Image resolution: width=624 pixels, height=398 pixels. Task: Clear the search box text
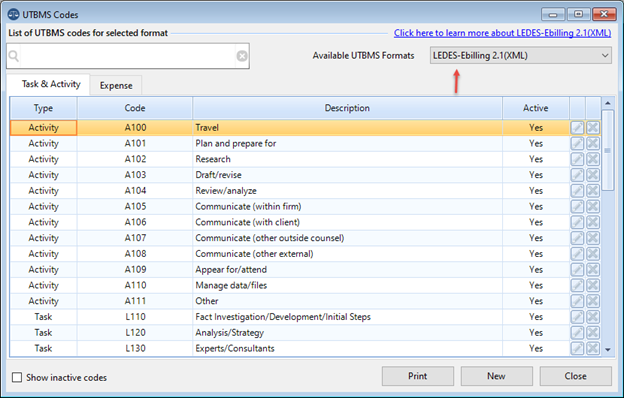point(242,56)
